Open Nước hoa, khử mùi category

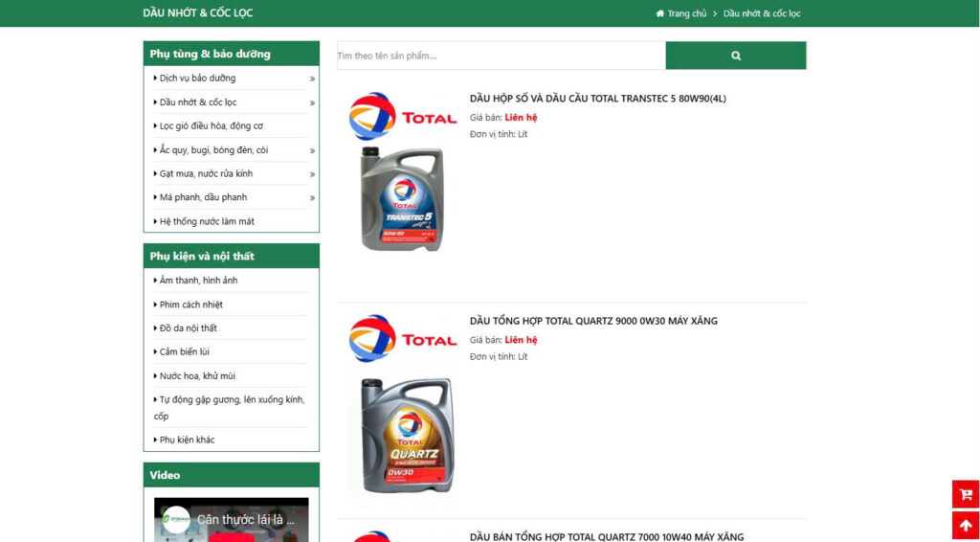click(197, 375)
